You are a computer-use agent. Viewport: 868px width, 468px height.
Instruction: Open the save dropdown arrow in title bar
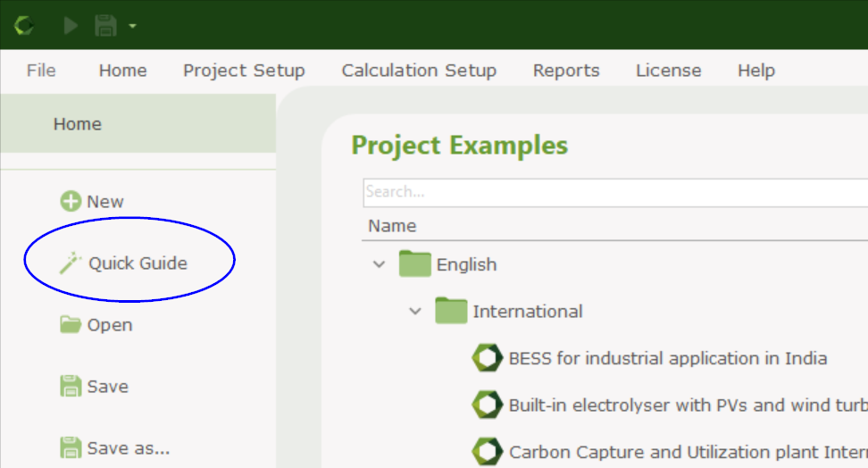click(132, 26)
